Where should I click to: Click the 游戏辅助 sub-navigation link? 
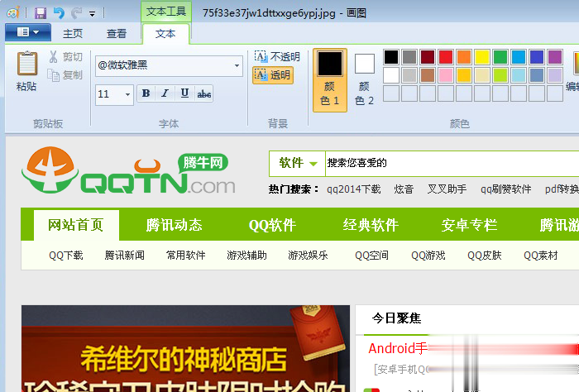pos(246,256)
